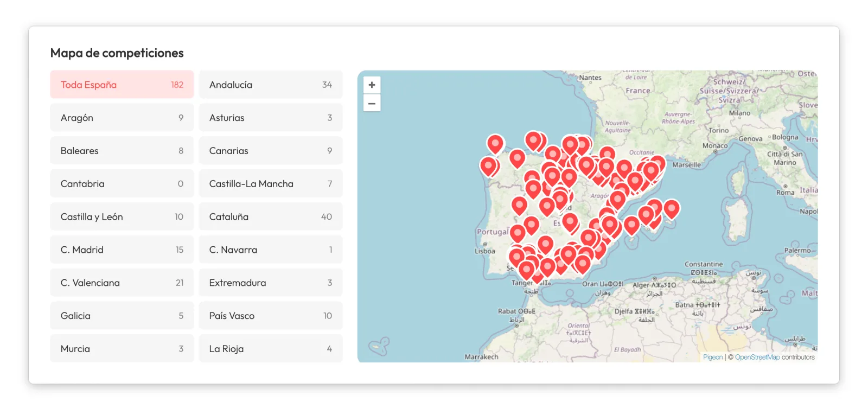
Task: Select the Galicia region
Action: 122,316
